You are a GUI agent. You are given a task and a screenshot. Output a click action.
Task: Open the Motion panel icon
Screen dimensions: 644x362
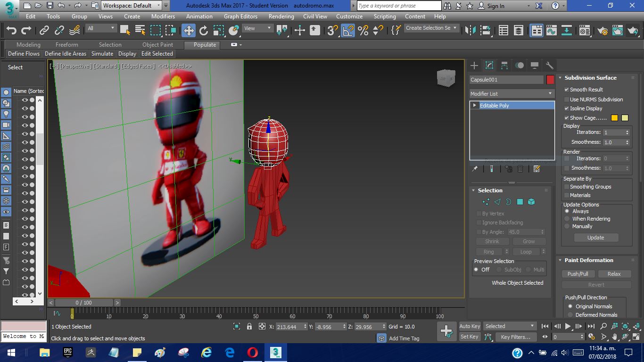pyautogui.click(x=520, y=66)
